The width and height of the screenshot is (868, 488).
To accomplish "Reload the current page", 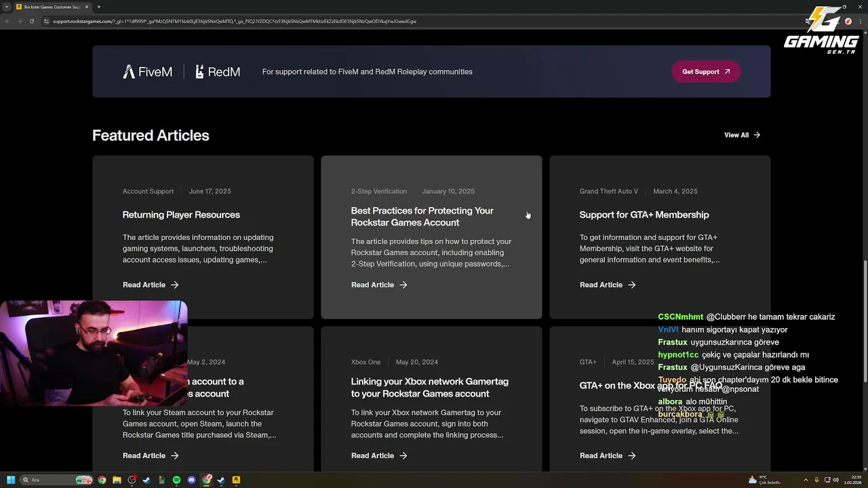I will tap(31, 21).
